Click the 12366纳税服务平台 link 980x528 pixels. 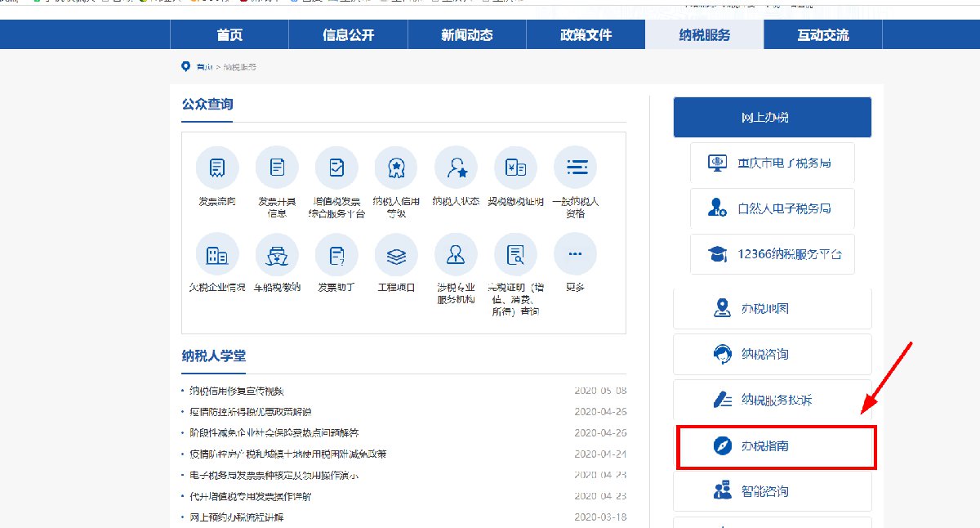[772, 254]
